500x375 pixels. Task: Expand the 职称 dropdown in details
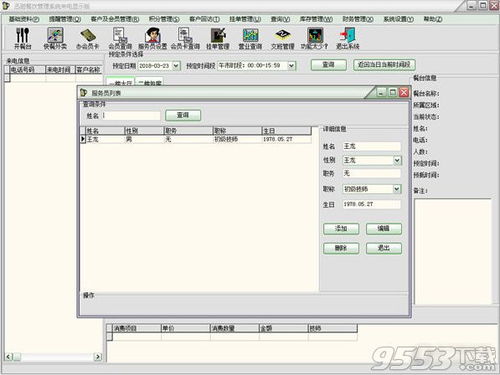(x=397, y=189)
